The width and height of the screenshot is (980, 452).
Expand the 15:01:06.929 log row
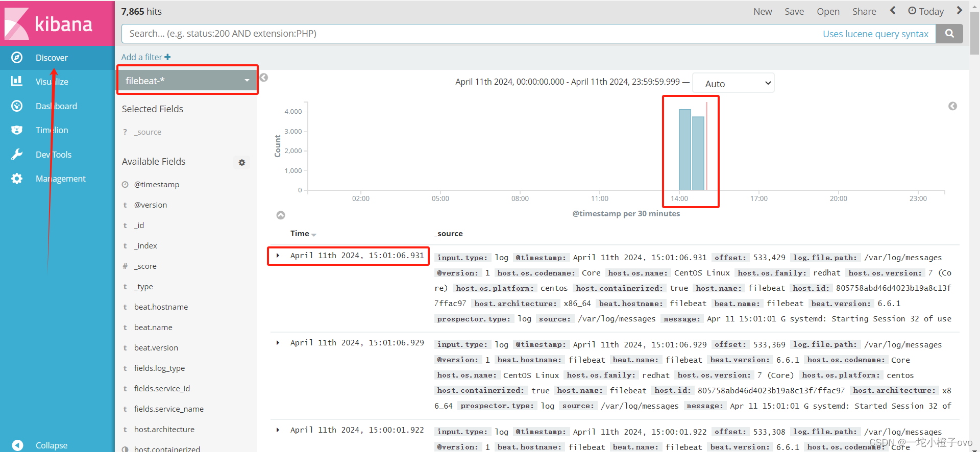click(x=278, y=343)
